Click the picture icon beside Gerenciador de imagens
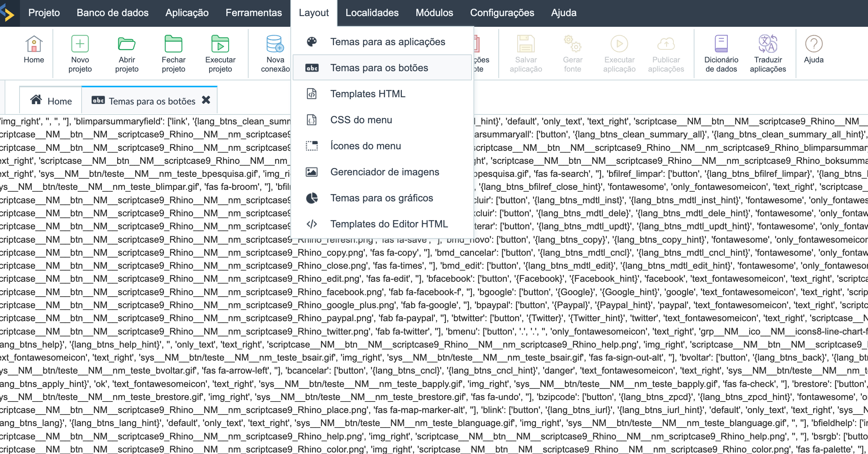This screenshot has width=868, height=454. (x=312, y=172)
